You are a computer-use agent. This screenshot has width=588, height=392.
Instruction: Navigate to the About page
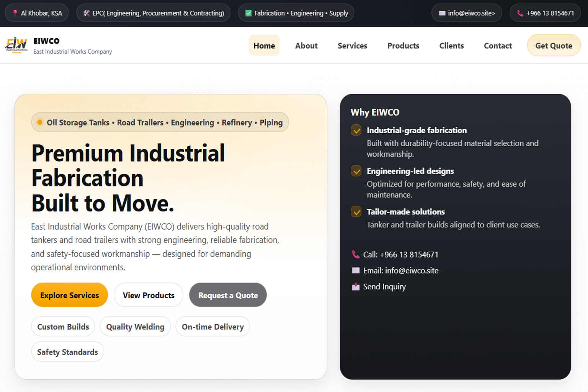[306, 46]
